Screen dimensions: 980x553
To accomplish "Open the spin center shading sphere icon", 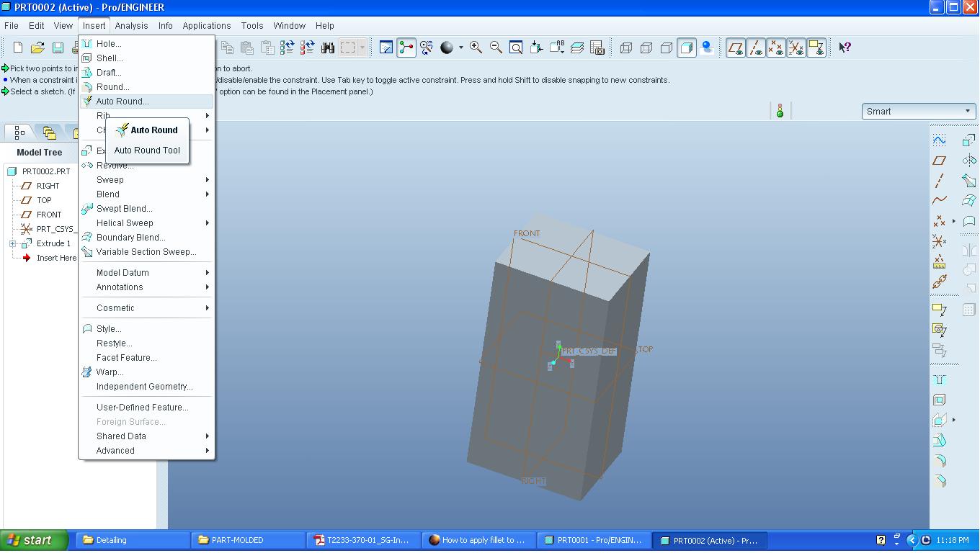I will 447,48.
